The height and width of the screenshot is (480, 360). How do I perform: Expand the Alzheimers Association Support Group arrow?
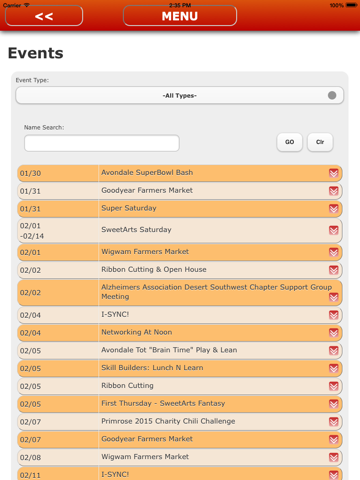(x=333, y=297)
